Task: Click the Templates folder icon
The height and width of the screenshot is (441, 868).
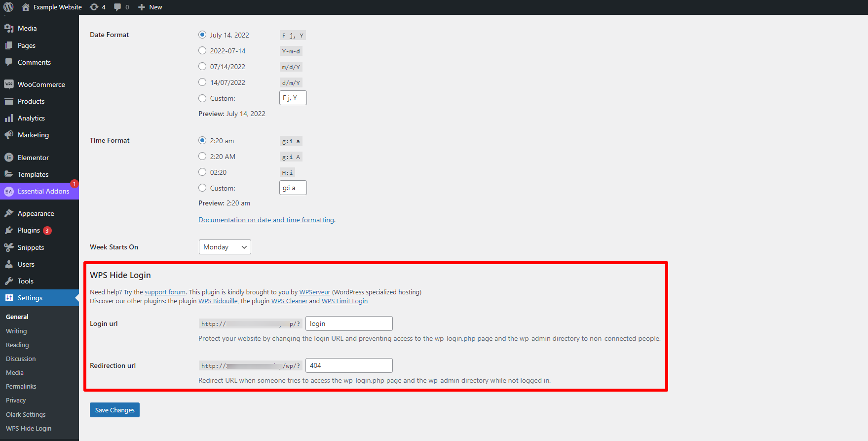Action: coord(9,174)
